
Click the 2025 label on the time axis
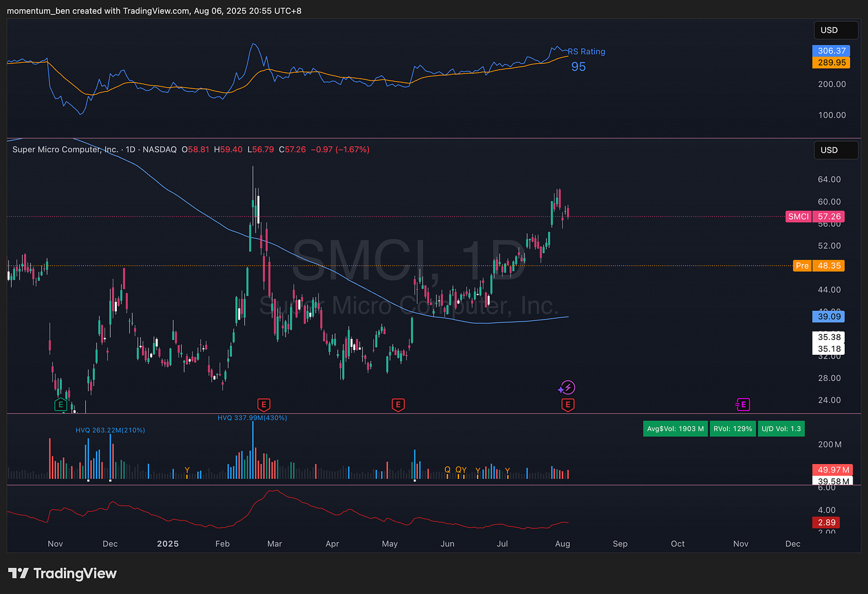tap(168, 543)
